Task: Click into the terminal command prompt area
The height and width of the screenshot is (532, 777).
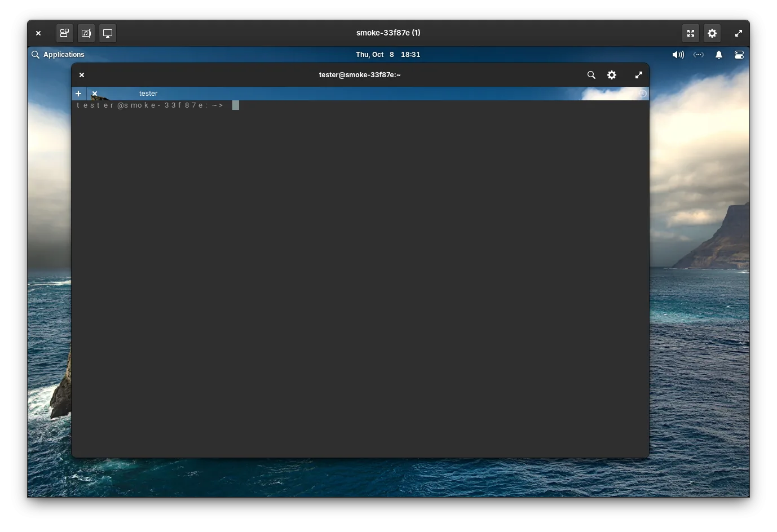Action: pos(360,278)
